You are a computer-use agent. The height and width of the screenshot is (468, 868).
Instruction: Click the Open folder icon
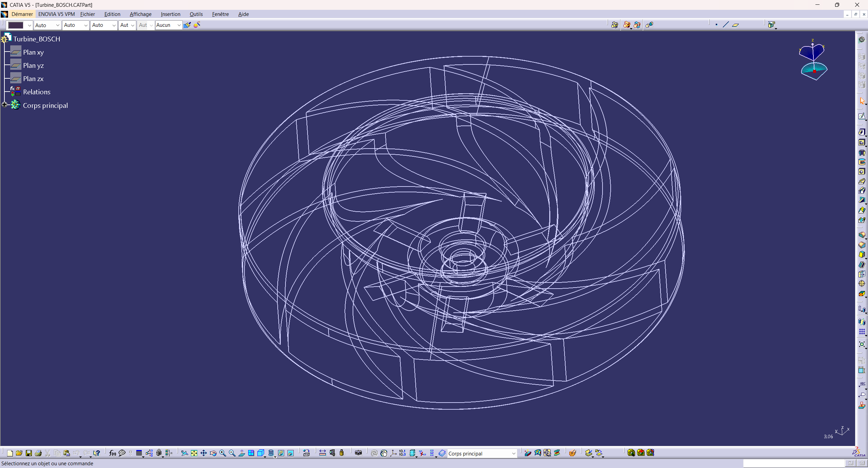click(x=19, y=453)
